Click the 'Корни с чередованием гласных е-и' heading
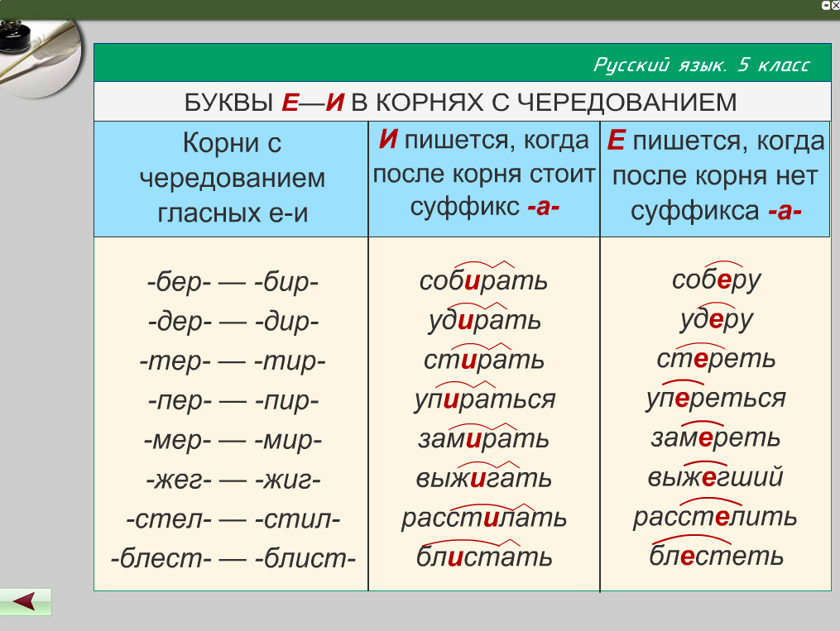 232,178
